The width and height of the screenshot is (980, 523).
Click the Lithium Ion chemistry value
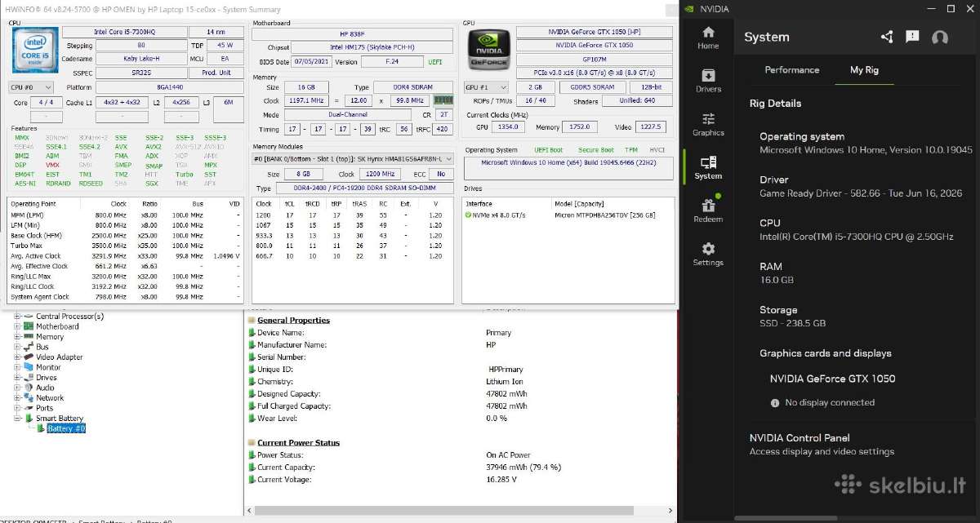pos(505,382)
